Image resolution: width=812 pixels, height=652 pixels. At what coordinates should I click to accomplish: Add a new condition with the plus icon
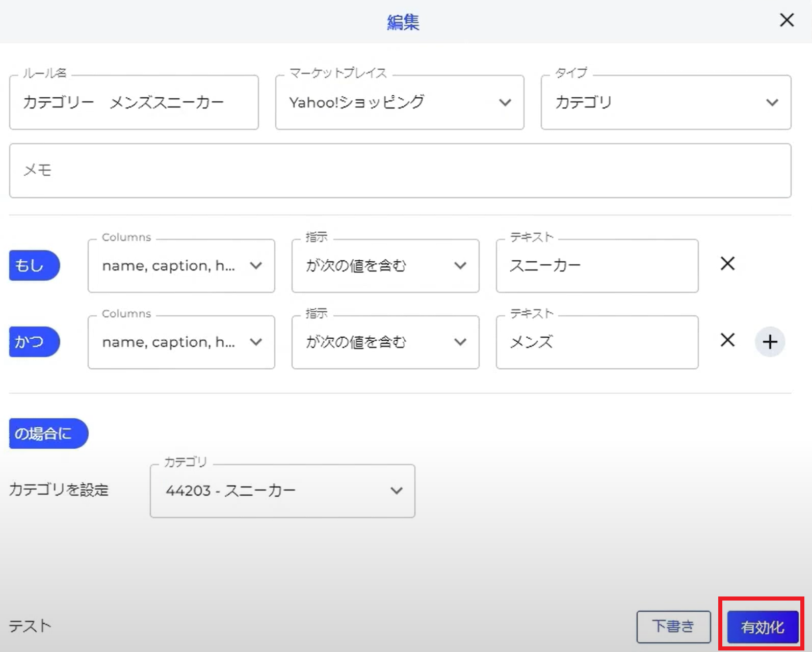(x=770, y=342)
